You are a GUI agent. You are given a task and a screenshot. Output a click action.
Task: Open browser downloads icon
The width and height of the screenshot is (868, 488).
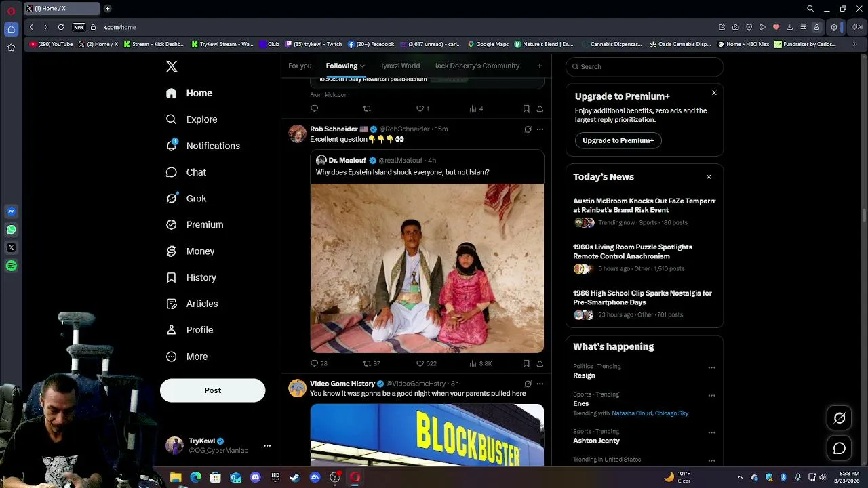pos(790,27)
